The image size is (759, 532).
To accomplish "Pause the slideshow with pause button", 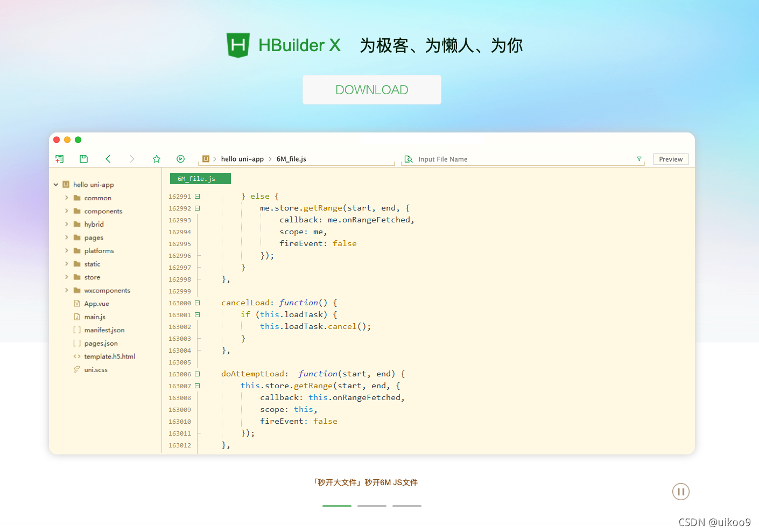I will (x=681, y=492).
